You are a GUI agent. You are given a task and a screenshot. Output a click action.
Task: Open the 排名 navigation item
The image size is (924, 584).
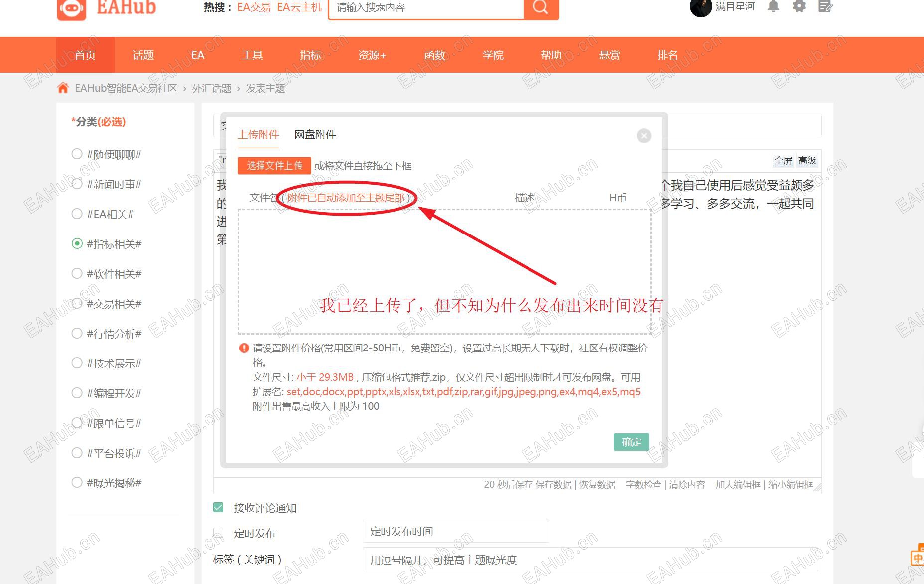(668, 55)
